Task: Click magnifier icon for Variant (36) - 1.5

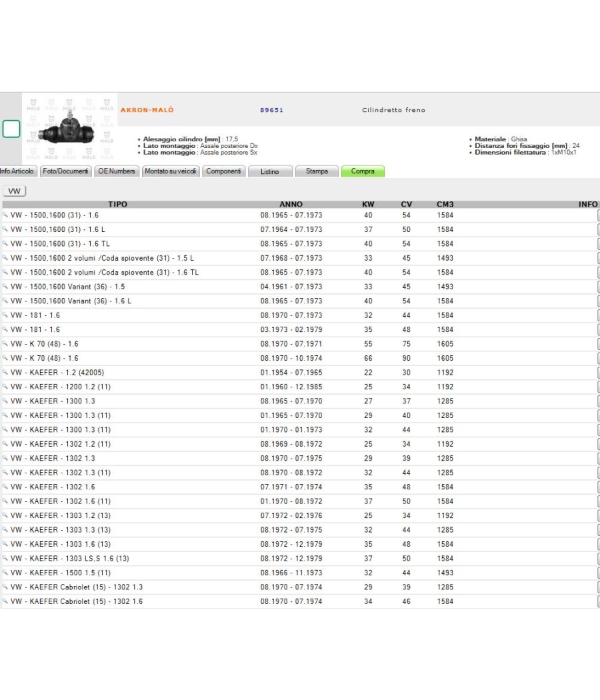Action: pos(5,287)
